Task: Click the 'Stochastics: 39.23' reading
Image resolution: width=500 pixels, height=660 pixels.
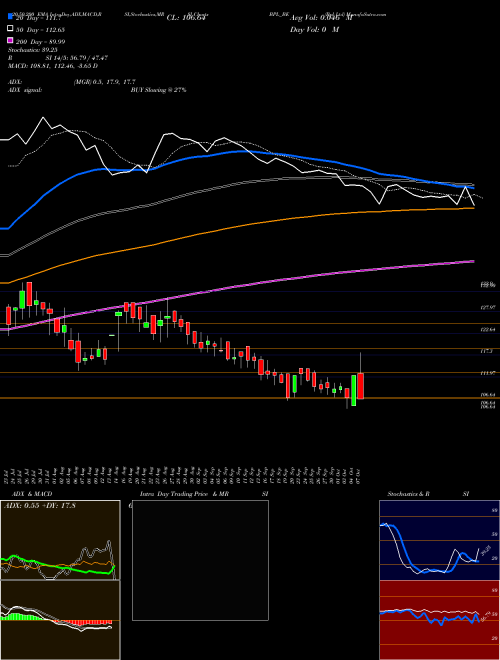Action: 32,50
